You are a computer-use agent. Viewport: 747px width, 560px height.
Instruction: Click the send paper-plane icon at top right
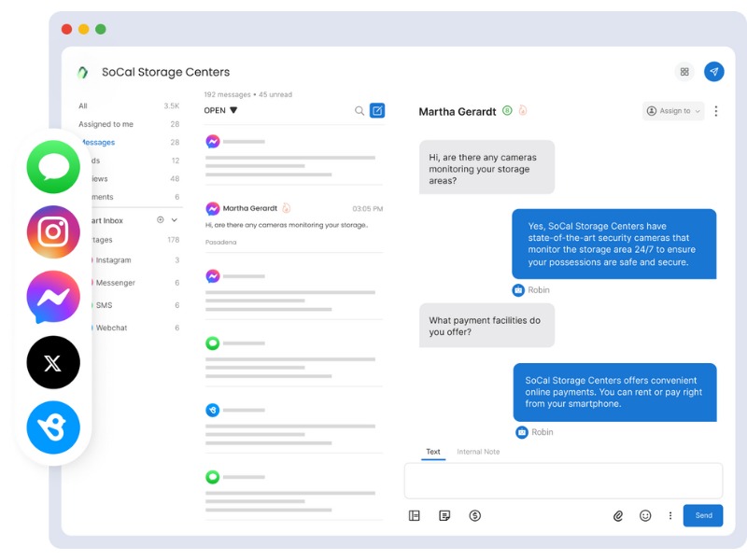click(712, 71)
